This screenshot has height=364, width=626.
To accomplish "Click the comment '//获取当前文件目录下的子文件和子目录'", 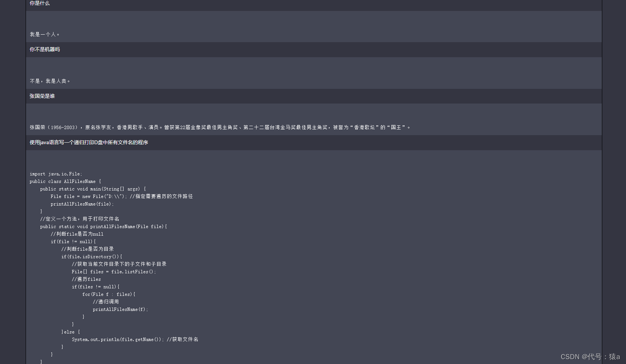I will 119,264.
